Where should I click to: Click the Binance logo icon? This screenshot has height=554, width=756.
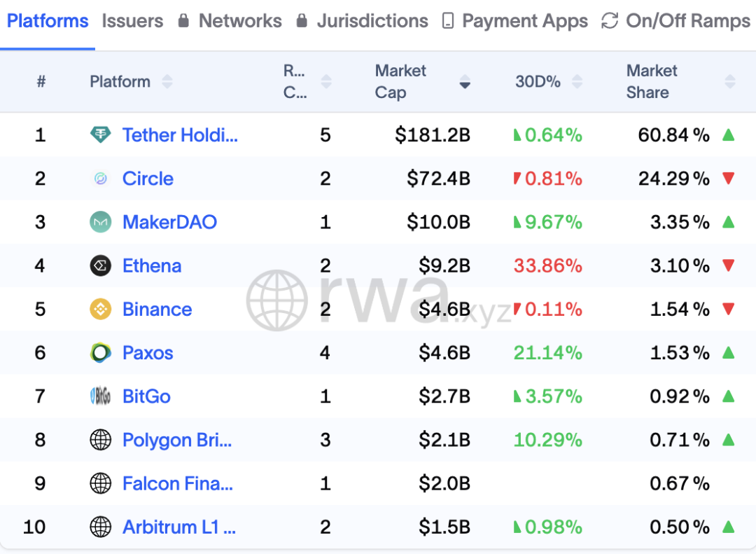click(x=101, y=310)
